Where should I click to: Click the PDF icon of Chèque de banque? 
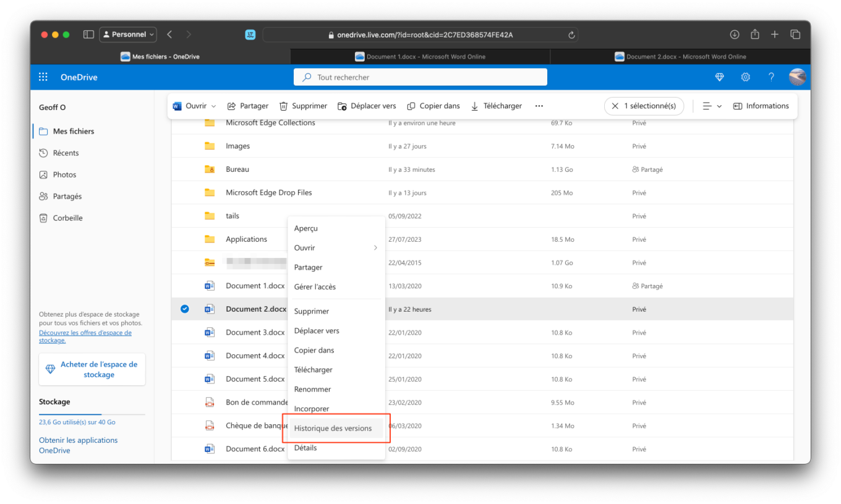210,425
